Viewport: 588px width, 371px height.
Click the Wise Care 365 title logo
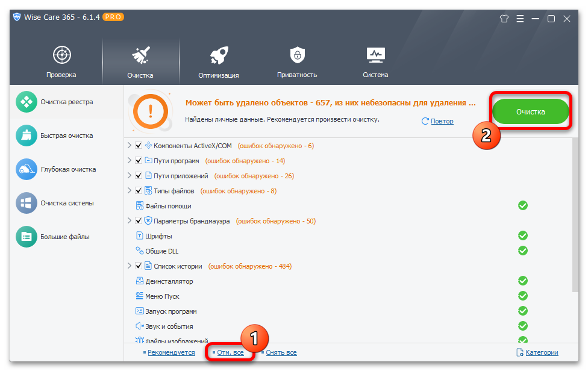[17, 17]
